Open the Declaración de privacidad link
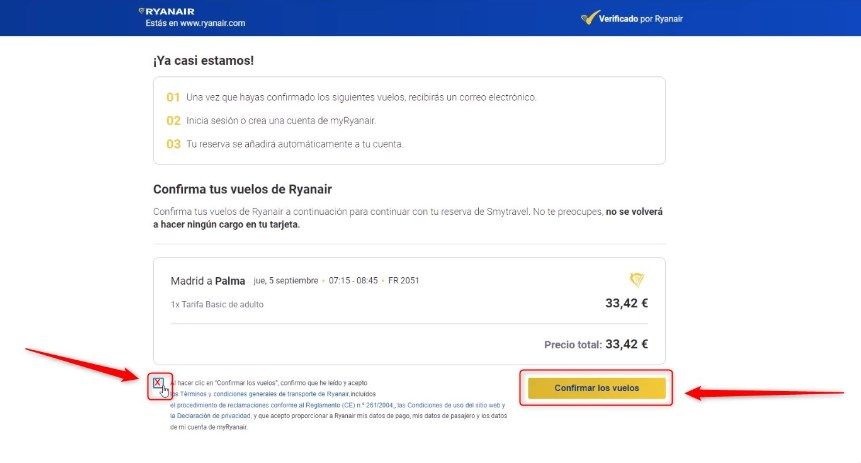Screen dimensions: 861x463 click(x=213, y=415)
